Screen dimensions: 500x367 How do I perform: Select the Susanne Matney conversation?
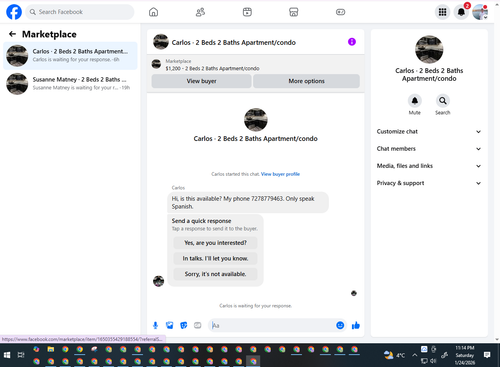pos(70,84)
